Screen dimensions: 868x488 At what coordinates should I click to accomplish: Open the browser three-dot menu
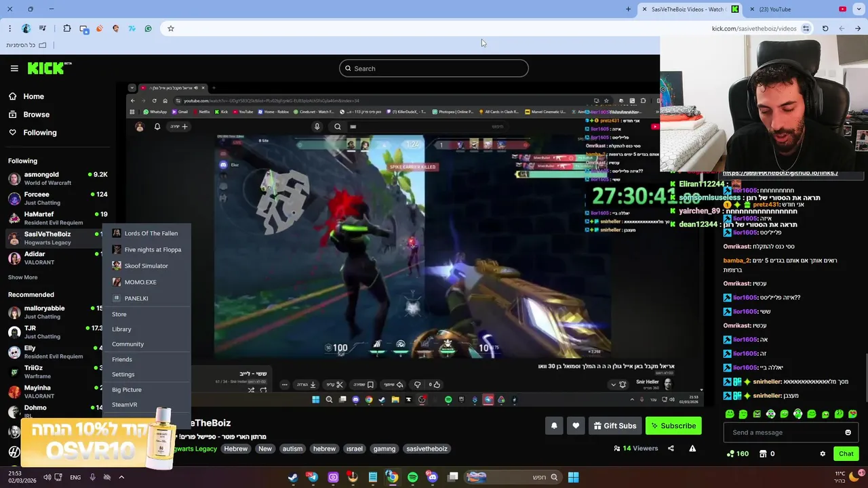tap(9, 28)
